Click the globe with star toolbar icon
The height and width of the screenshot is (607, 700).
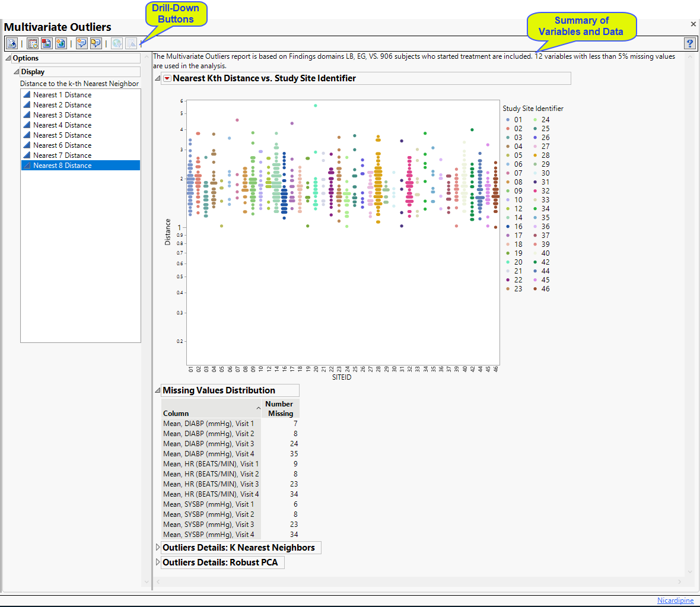[x=61, y=43]
